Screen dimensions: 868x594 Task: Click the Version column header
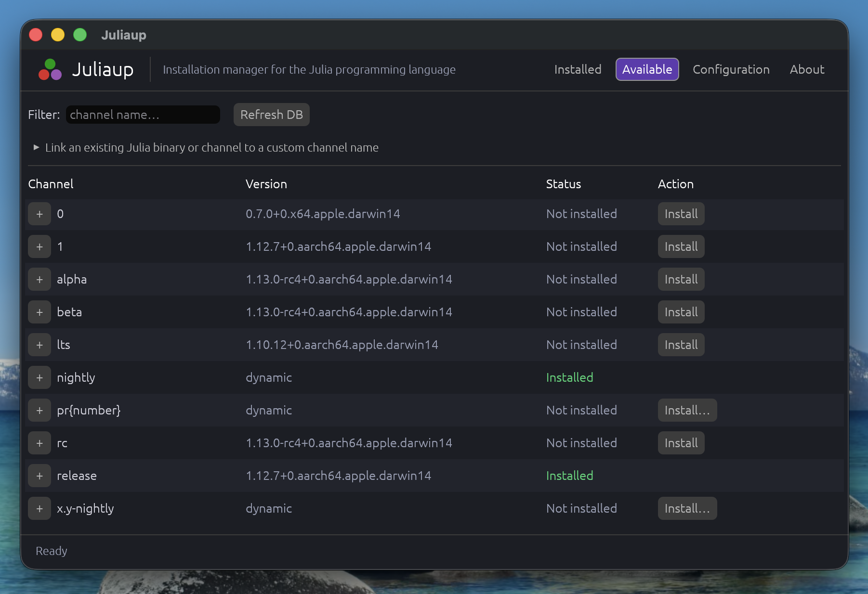266,184
